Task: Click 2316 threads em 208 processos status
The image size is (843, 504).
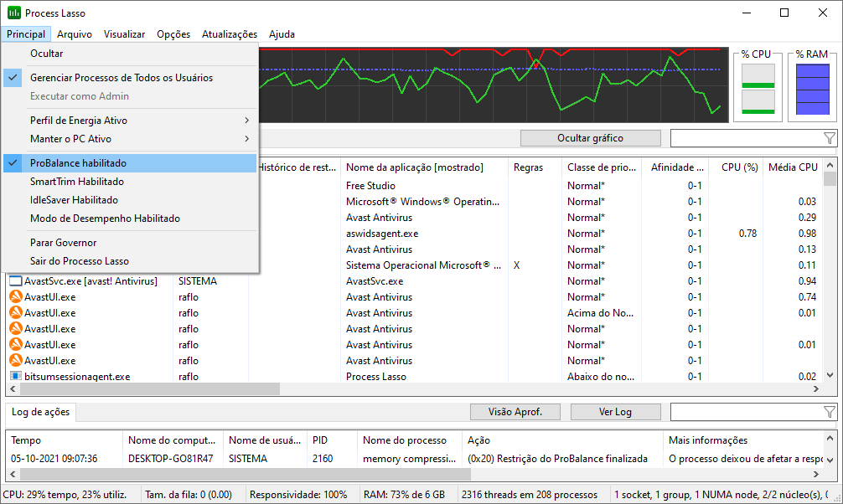Action: click(529, 495)
